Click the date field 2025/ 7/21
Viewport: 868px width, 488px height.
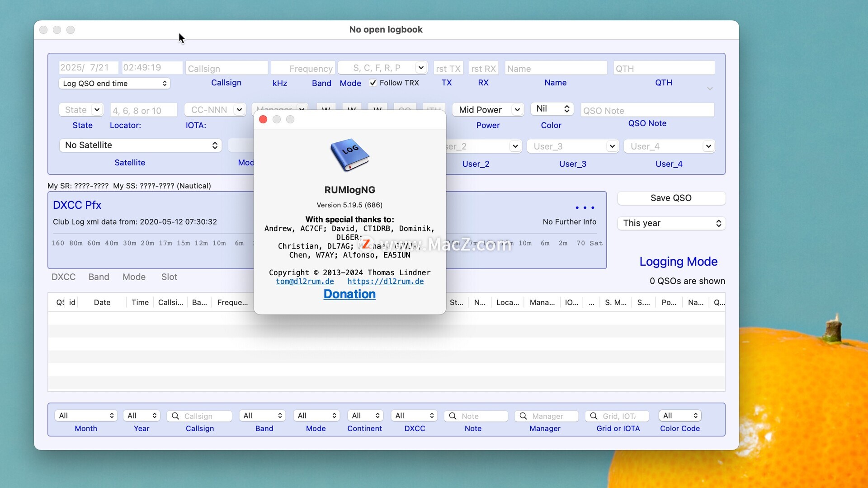point(89,67)
